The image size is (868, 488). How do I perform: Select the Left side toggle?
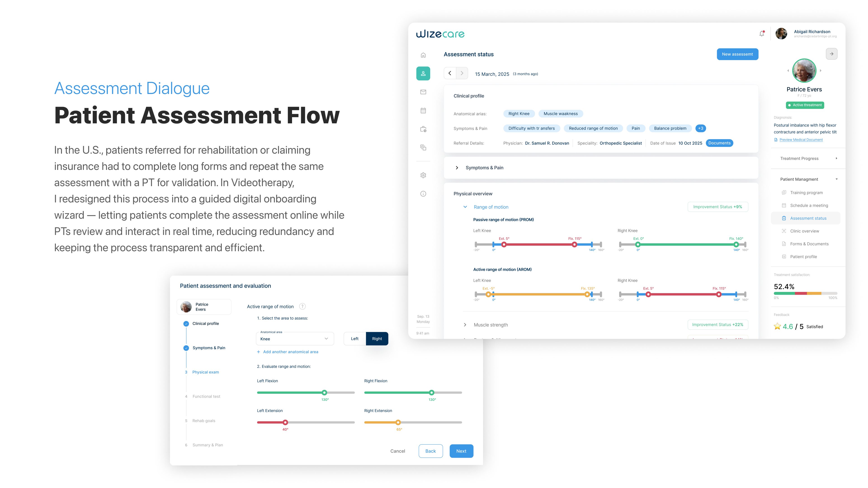pyautogui.click(x=354, y=338)
